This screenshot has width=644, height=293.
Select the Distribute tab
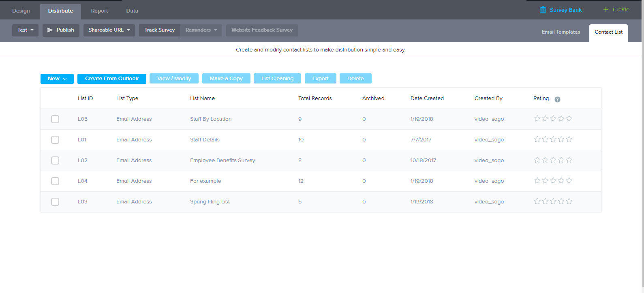60,11
